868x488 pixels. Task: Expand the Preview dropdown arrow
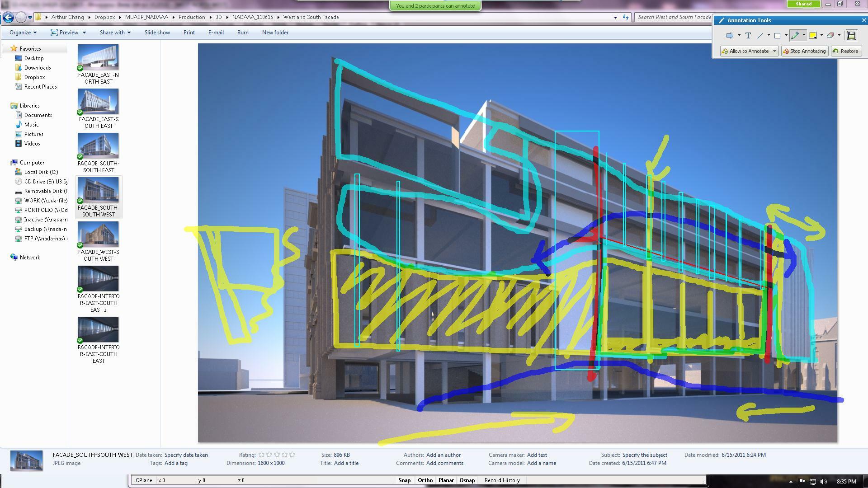[x=84, y=33]
